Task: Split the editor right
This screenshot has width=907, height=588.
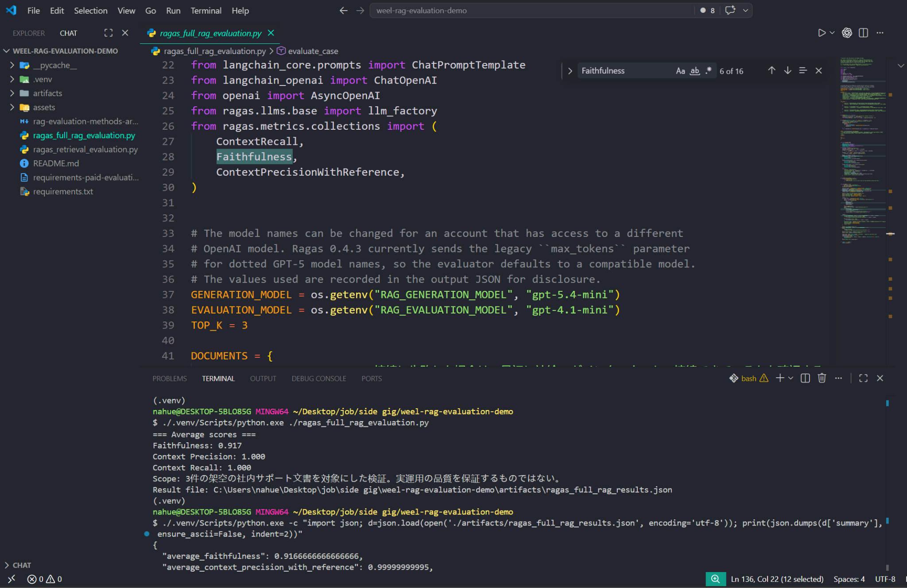Action: [863, 33]
